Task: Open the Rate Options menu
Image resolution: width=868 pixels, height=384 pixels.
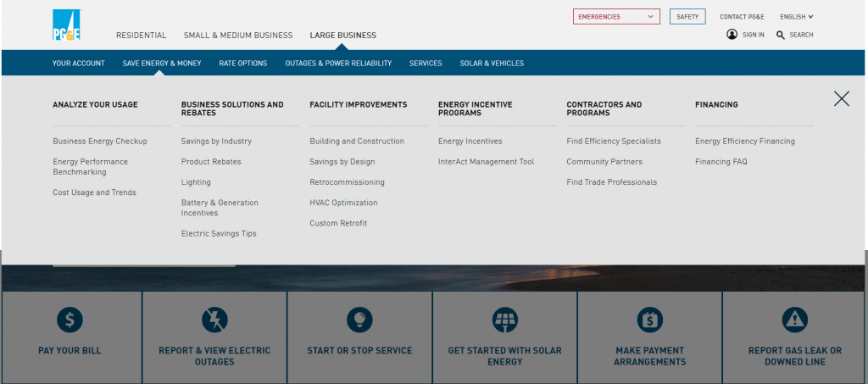Action: [243, 63]
